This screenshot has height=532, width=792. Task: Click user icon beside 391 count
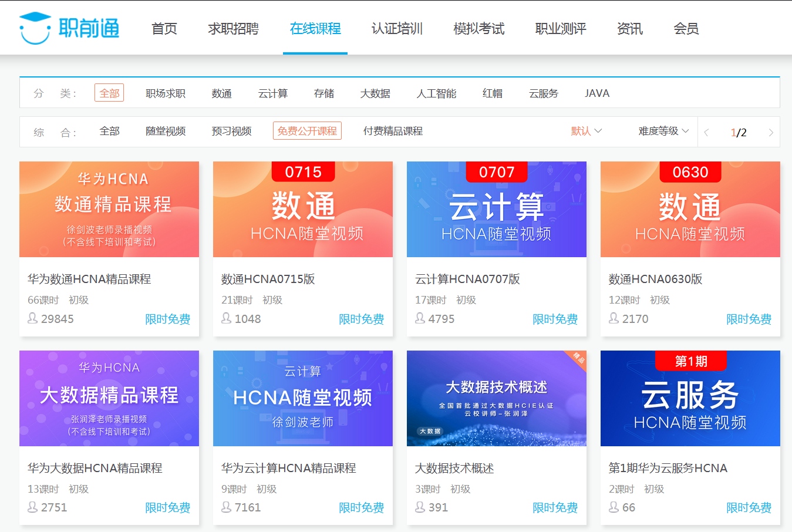click(420, 507)
